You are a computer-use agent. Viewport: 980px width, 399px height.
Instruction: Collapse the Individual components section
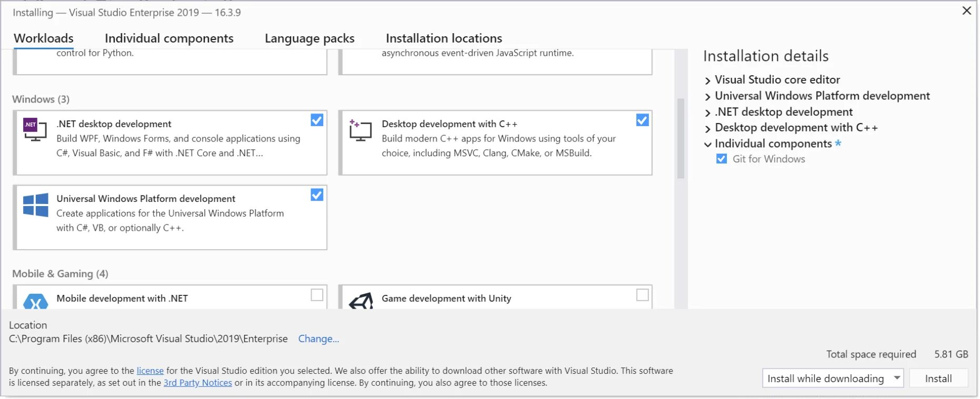coord(708,144)
